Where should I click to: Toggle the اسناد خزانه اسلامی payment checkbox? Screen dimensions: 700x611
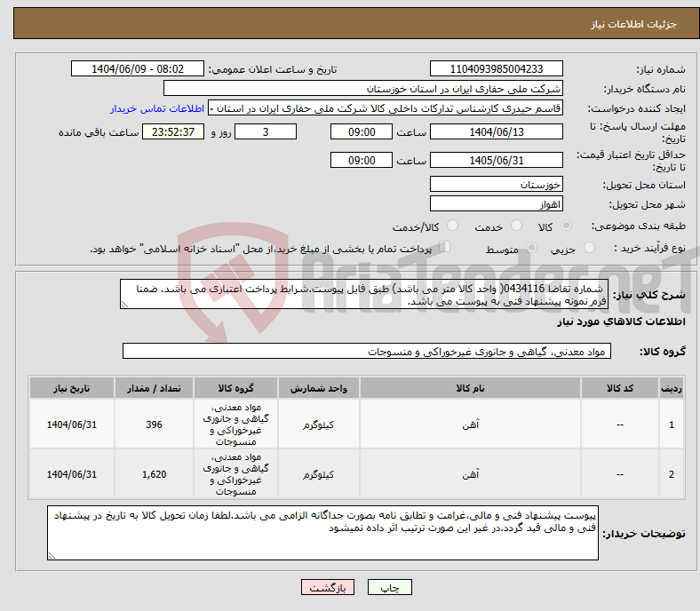pos(445,247)
